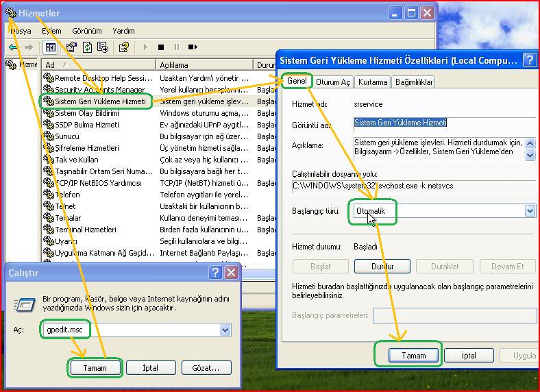Screen dimensions: 540x392
Task: Click the Stop Service square icon
Action: (x=161, y=47)
